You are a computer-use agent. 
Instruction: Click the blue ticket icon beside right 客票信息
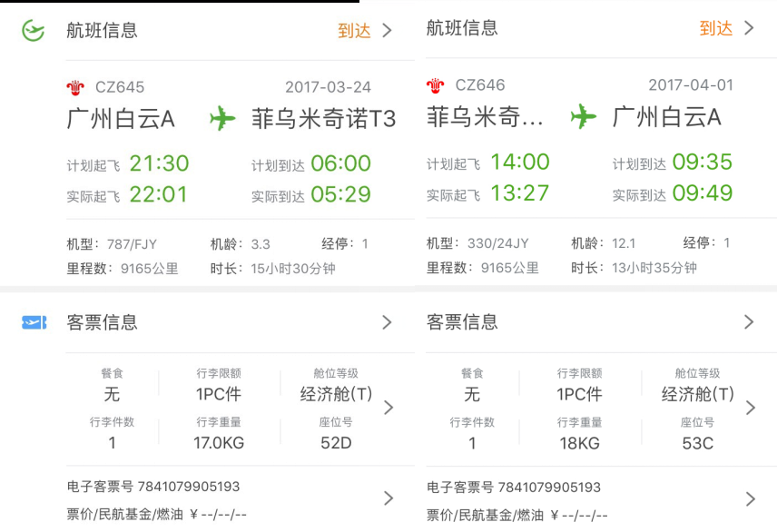click(396, 321)
